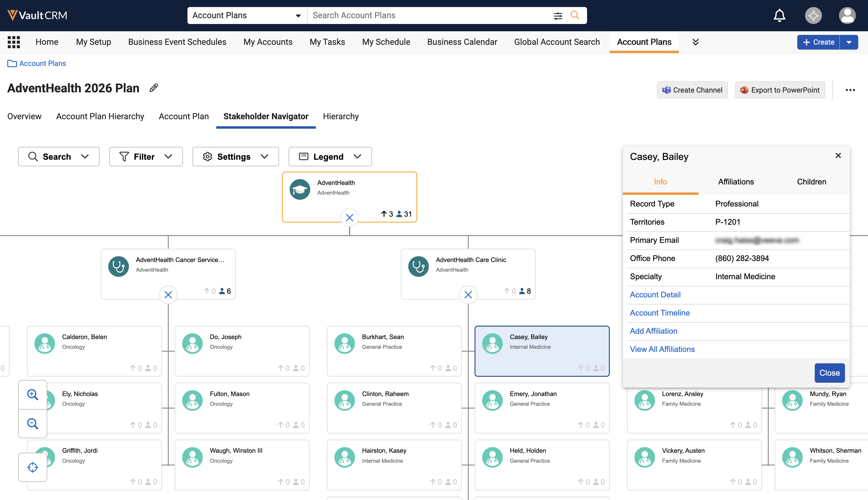868x500 pixels.
Task: Select the Vickery, Austen stakeholder card
Action: (694, 465)
